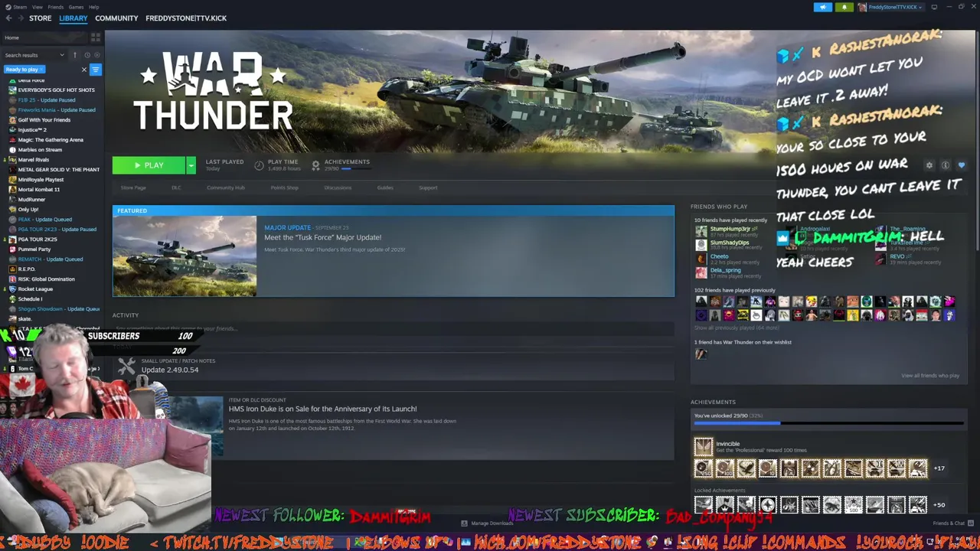Go to the COMMUNITY tab
Image resolution: width=980 pixels, height=551 pixels.
[116, 18]
